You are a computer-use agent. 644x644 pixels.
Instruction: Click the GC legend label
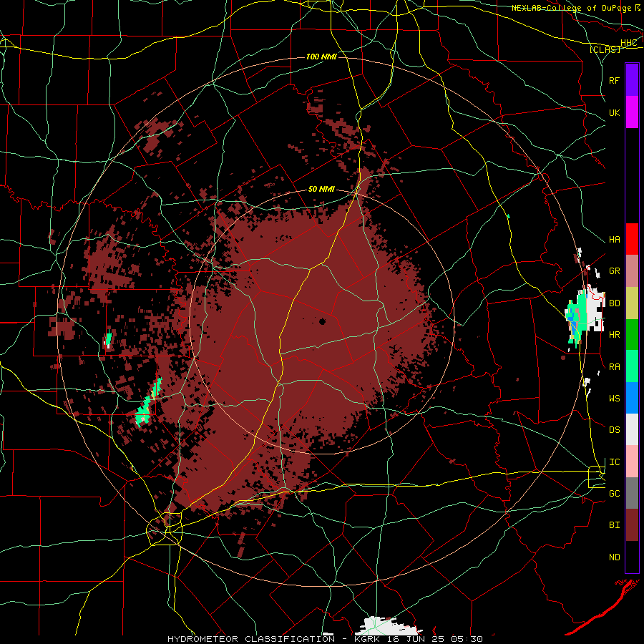[614, 494]
